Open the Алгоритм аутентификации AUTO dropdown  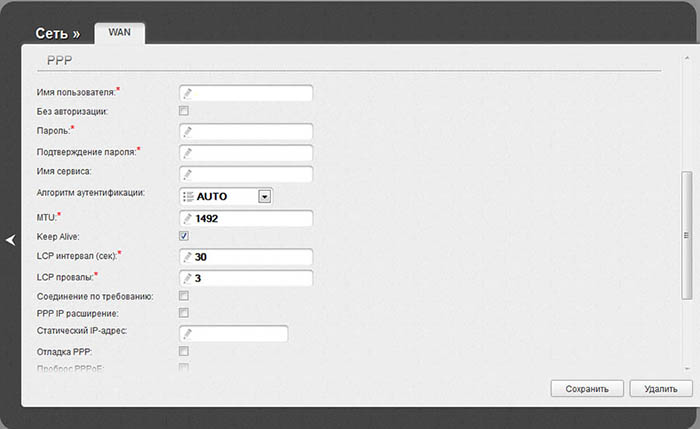click(226, 196)
